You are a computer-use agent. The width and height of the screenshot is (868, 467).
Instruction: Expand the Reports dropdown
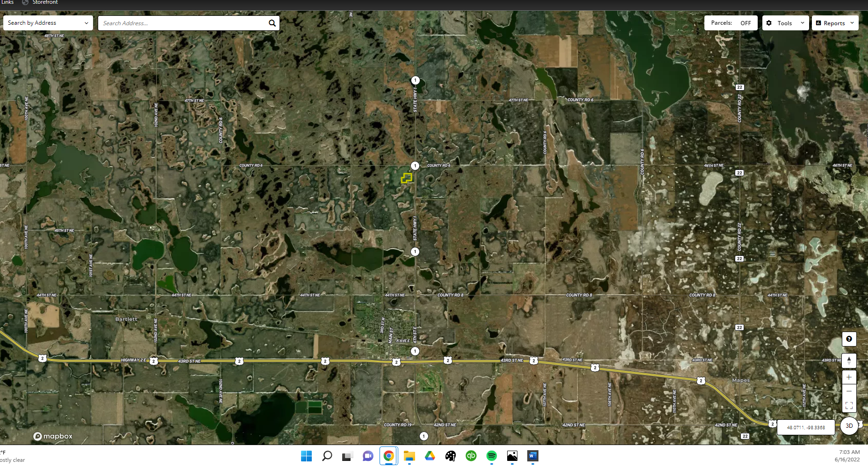point(835,23)
